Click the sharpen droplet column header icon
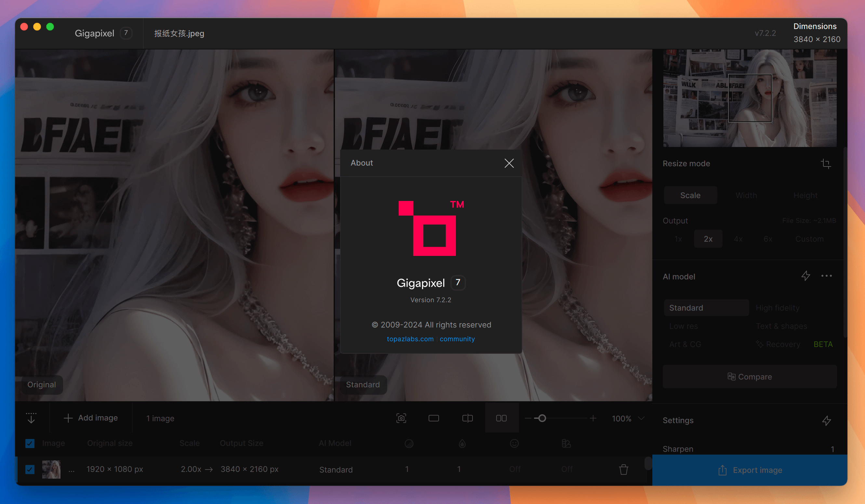Viewport: 865px width, 504px height. [x=462, y=444]
